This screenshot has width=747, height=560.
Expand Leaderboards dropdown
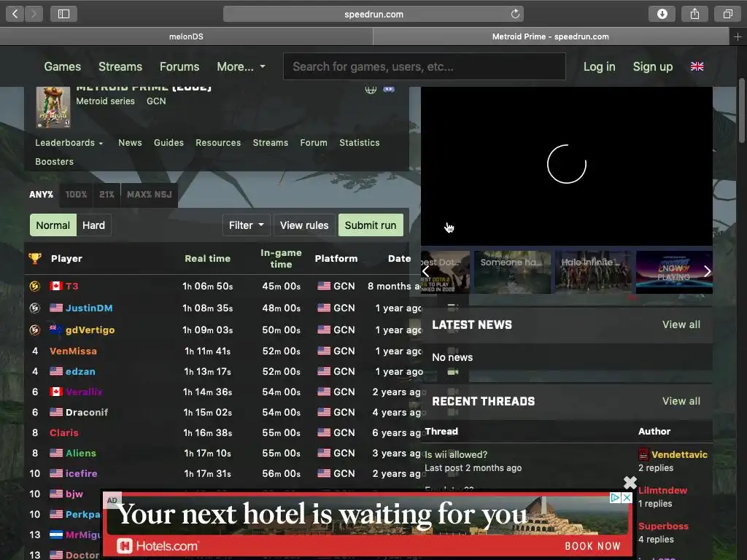coord(69,143)
